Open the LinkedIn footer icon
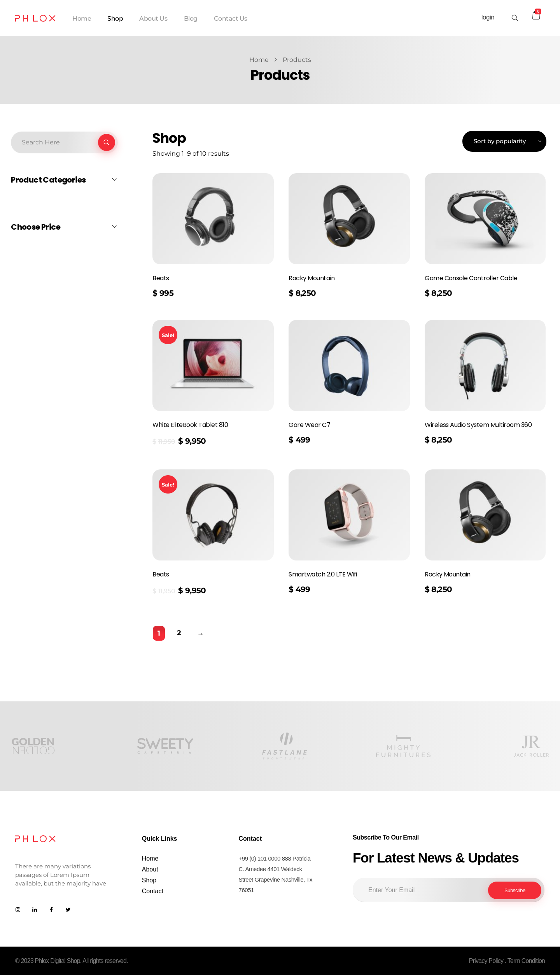The width and height of the screenshot is (560, 975). point(35,910)
